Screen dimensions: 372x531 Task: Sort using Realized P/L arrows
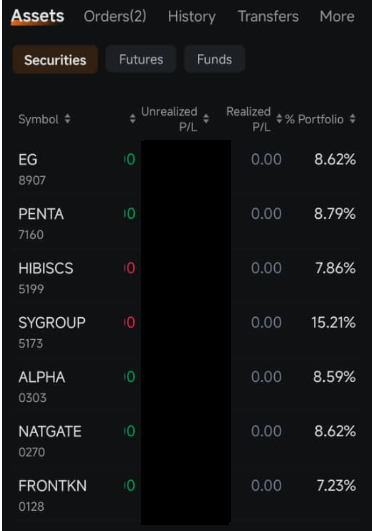pos(279,119)
